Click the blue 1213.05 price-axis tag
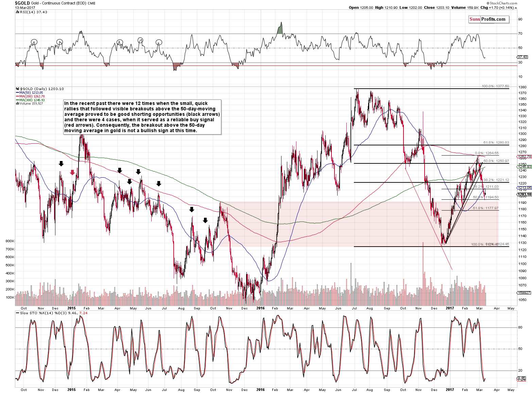Screen dimensions: 532x393 525,188
